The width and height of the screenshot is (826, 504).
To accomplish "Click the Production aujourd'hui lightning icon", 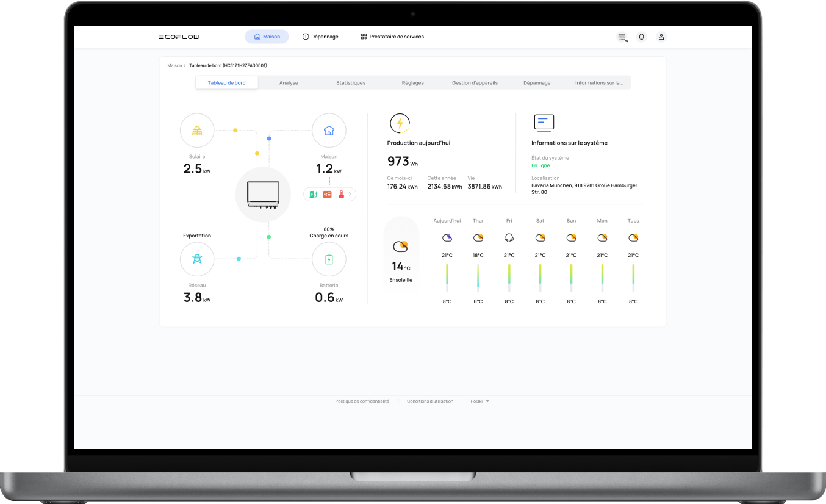I will 400,123.
